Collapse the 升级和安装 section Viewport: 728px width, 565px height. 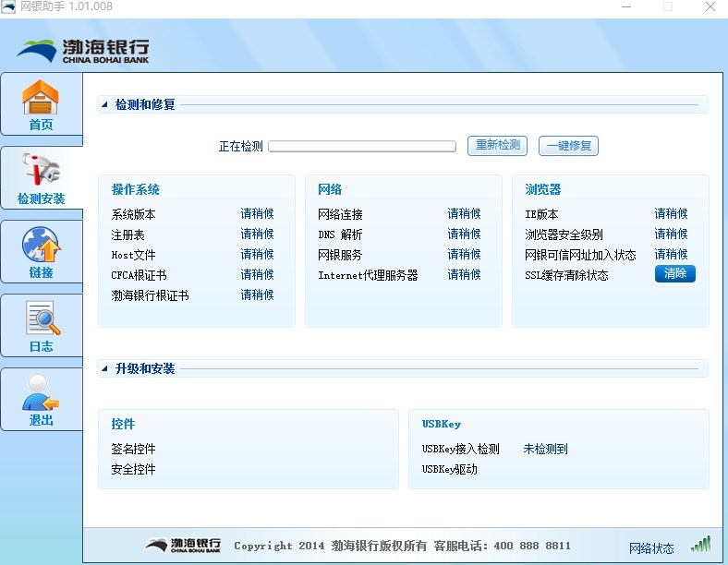[103, 369]
